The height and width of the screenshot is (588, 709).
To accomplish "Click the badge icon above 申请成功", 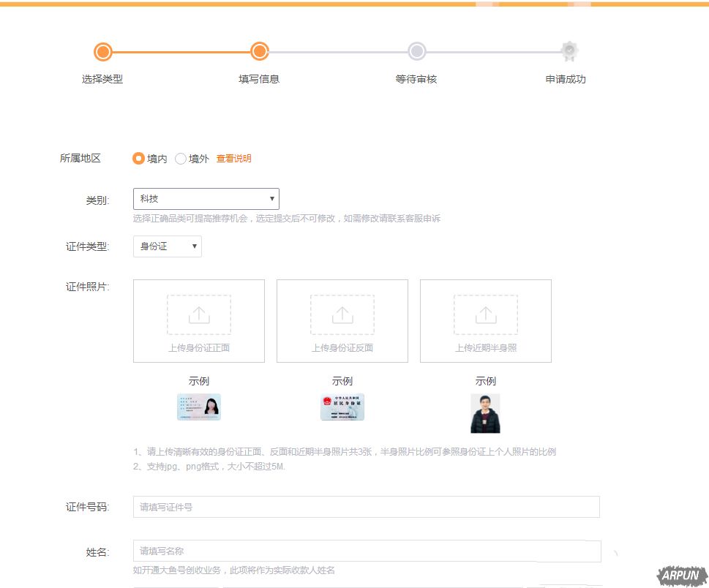I will coord(569,51).
